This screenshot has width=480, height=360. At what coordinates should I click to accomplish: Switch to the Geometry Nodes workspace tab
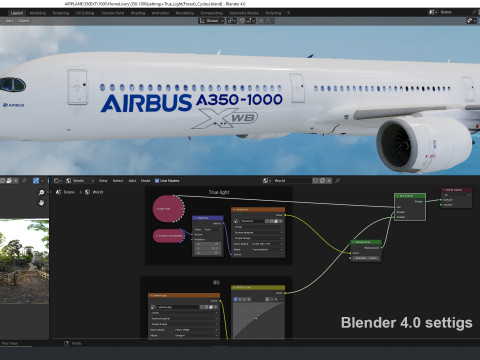pyautogui.click(x=244, y=13)
